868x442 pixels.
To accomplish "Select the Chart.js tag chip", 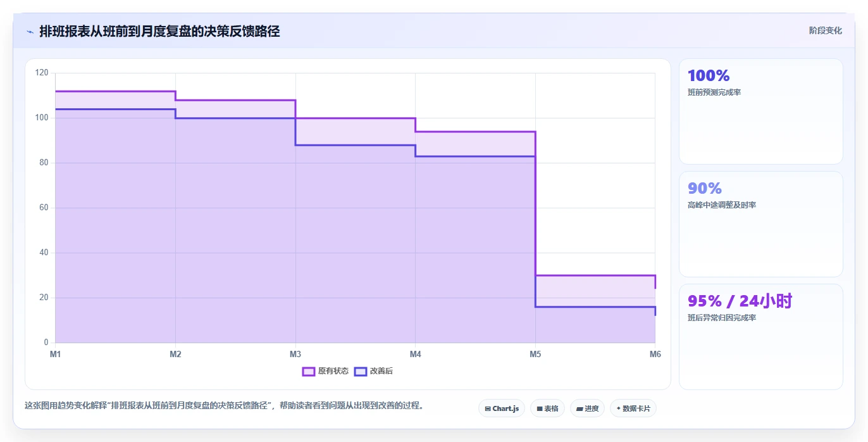I will [502, 408].
